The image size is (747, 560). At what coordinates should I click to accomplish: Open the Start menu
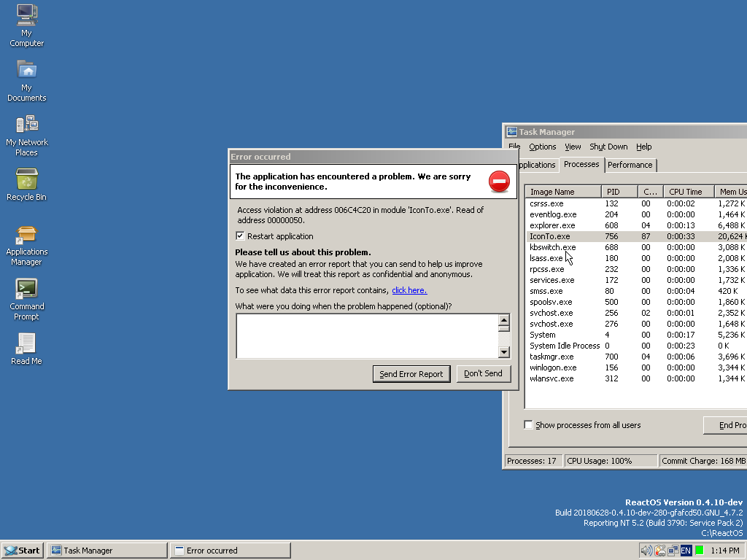coord(23,551)
